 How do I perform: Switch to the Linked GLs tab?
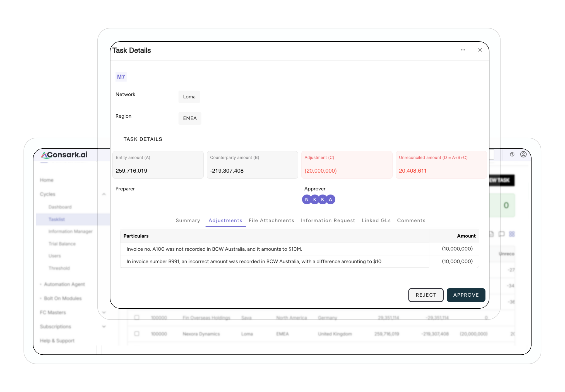[x=376, y=221]
